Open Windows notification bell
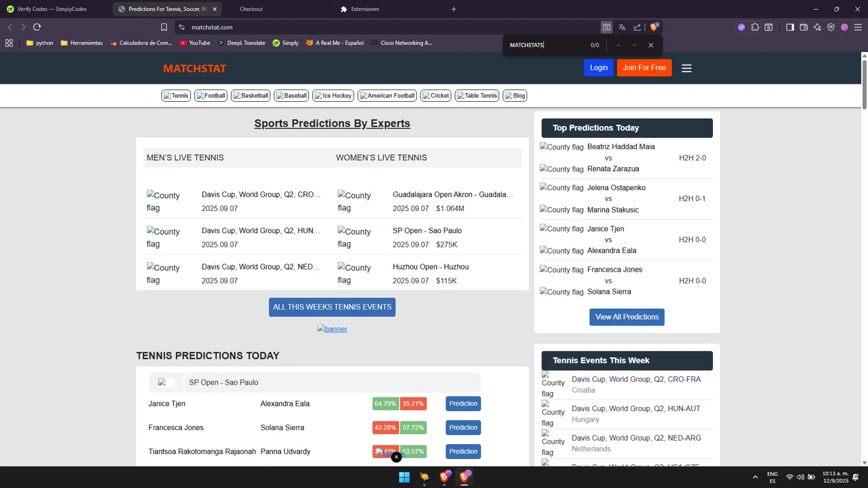This screenshot has height=488, width=868. click(856, 477)
